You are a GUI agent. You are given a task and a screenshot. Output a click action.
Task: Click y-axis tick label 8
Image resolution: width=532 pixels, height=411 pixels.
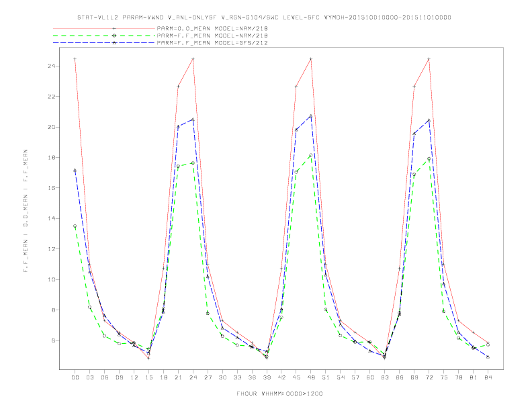[x=53, y=310]
